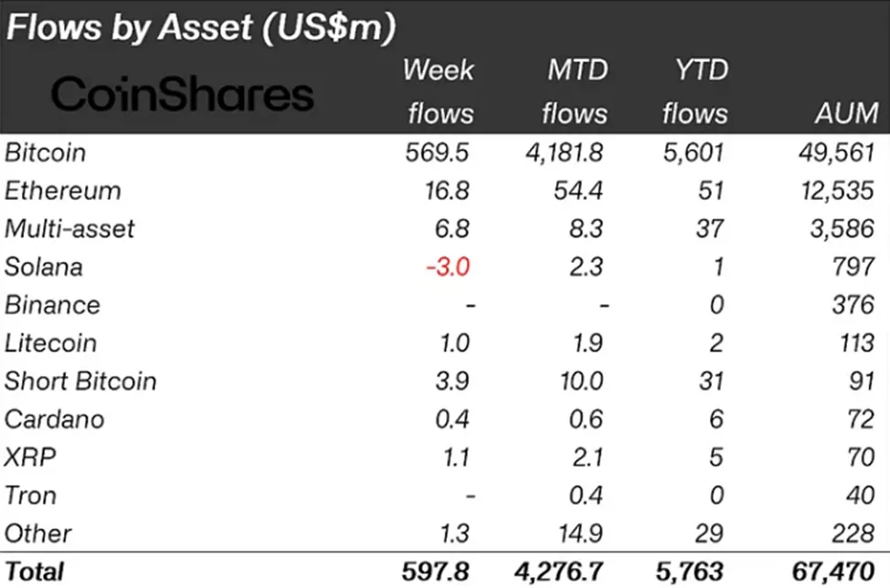
Task: Click the Solana row label
Action: tap(43, 268)
